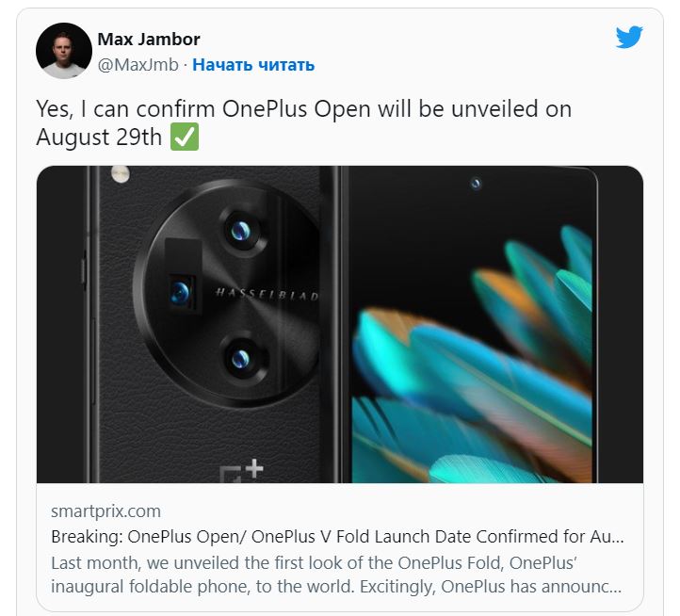Open the feather wallpaper phone screen image

(x=472, y=325)
